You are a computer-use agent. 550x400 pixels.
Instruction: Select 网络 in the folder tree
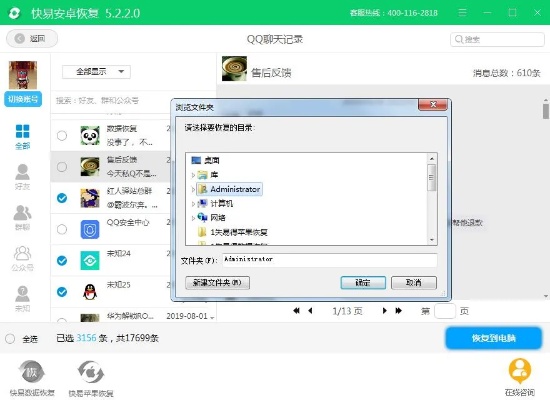click(x=212, y=218)
